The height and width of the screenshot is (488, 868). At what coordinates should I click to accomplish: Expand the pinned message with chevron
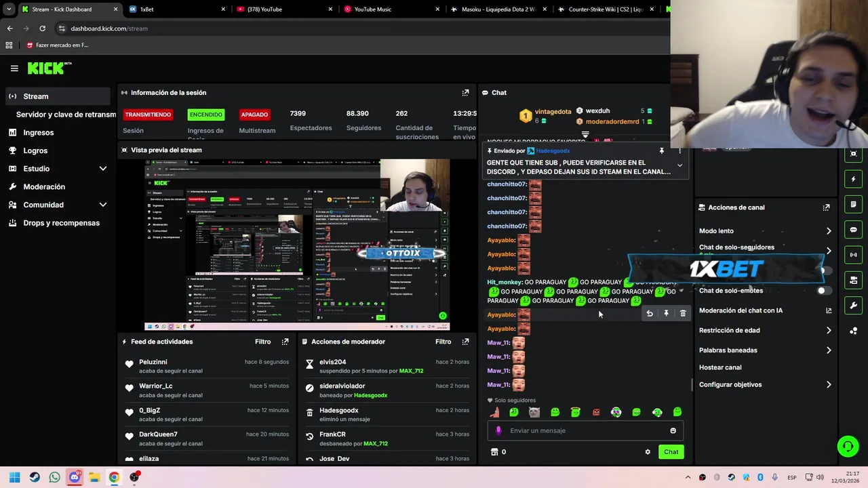coord(679,165)
